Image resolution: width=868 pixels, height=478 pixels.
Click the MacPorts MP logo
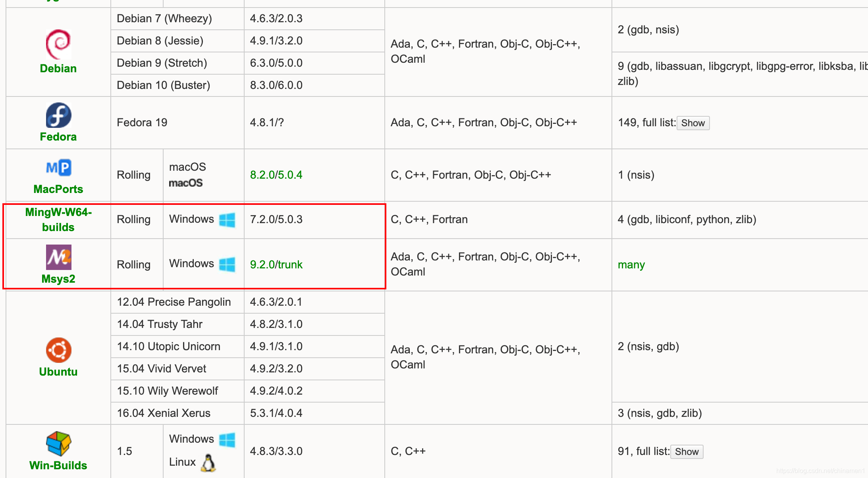click(x=58, y=168)
